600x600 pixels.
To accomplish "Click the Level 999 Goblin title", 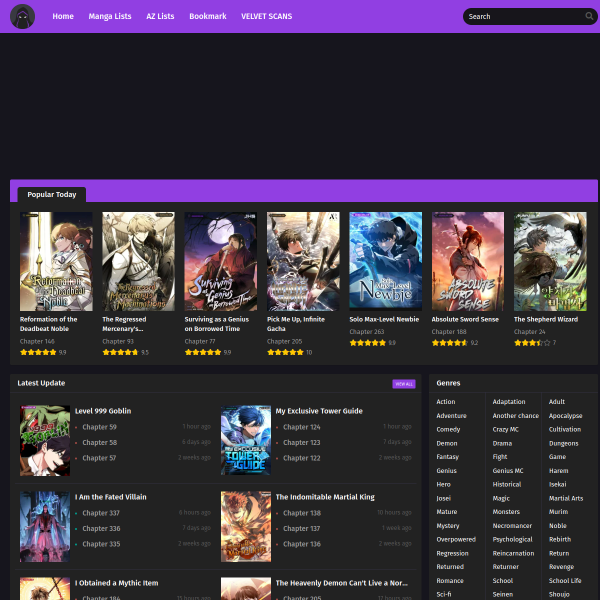I will click(x=103, y=411).
